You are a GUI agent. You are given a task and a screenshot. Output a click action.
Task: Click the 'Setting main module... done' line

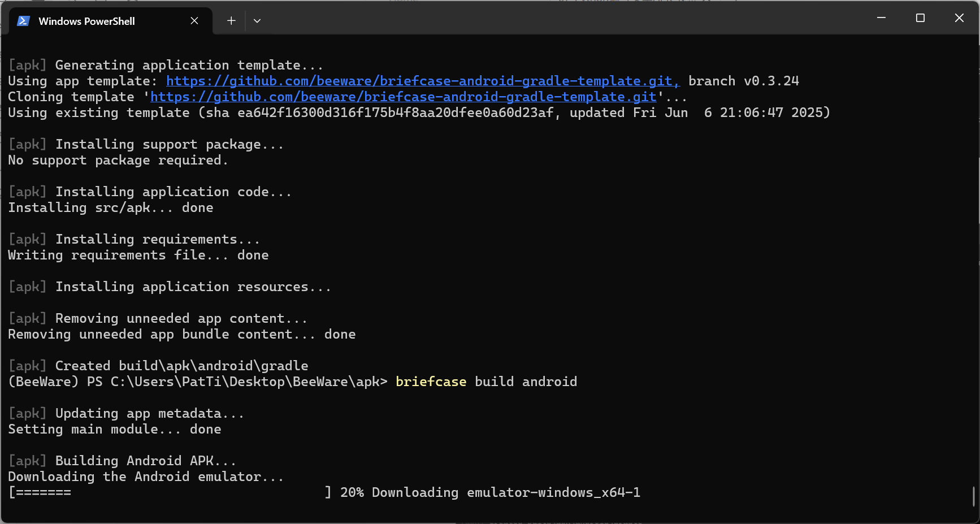coord(115,430)
